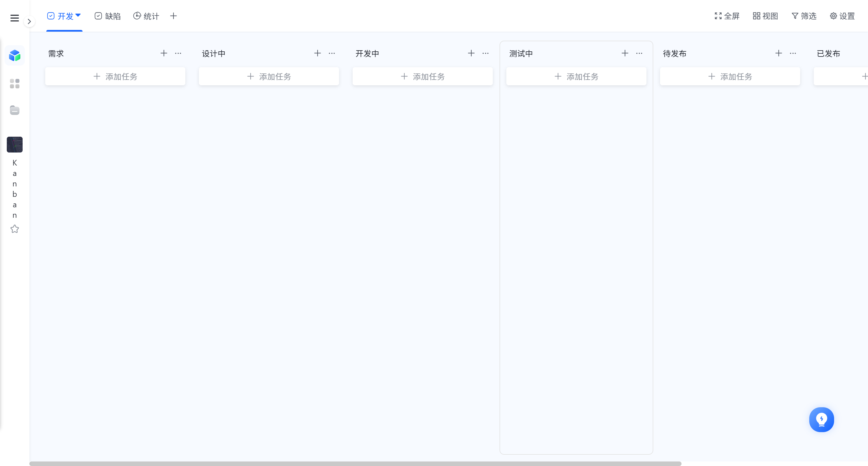Open the 开发 tab dropdown arrow
This screenshot has height=466, width=868.
[x=78, y=15]
